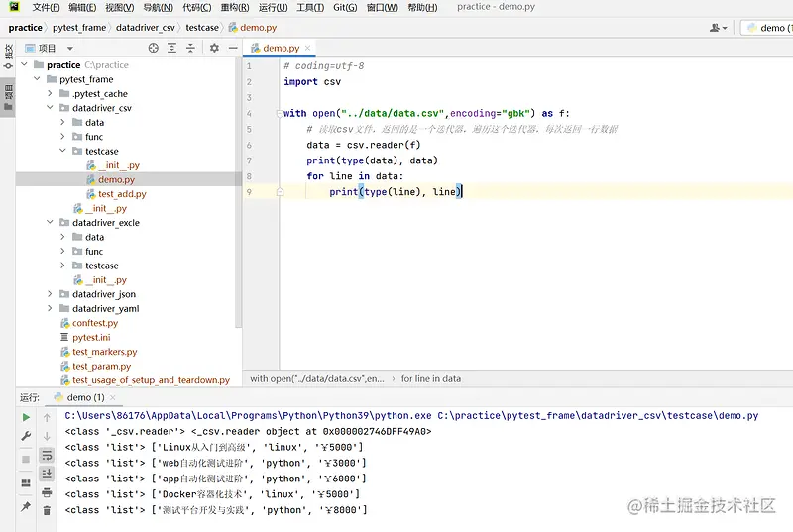Click the Select Opened File target icon
The height and width of the screenshot is (532, 793).
tap(154, 48)
